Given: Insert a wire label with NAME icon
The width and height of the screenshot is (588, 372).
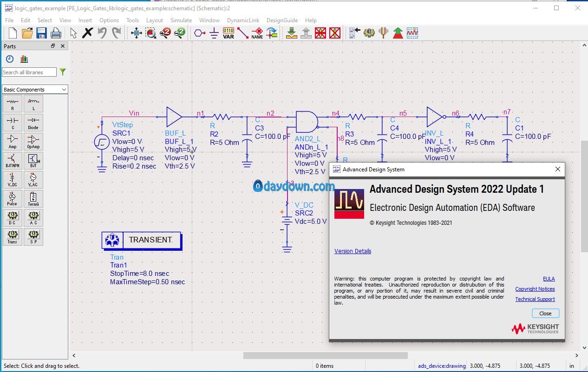Looking at the screenshot, I should [x=257, y=33].
